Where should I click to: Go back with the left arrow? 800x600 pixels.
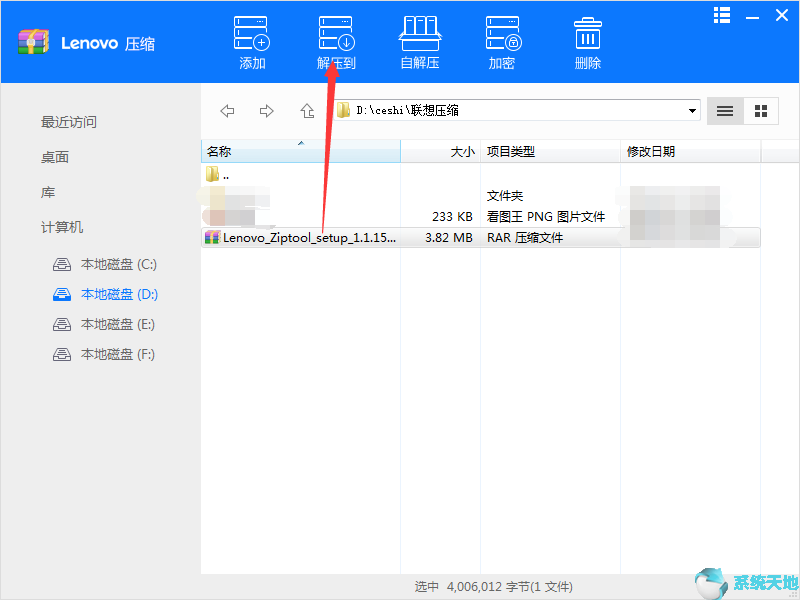(227, 111)
